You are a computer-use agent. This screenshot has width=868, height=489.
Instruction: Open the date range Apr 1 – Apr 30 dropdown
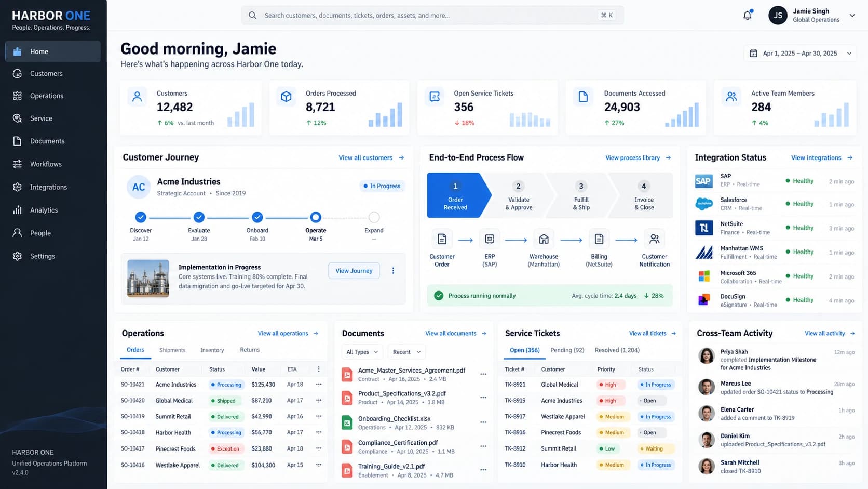(x=800, y=54)
